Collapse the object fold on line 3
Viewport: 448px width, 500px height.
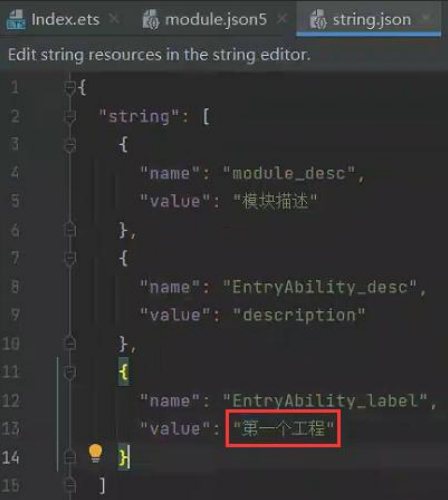click(70, 145)
